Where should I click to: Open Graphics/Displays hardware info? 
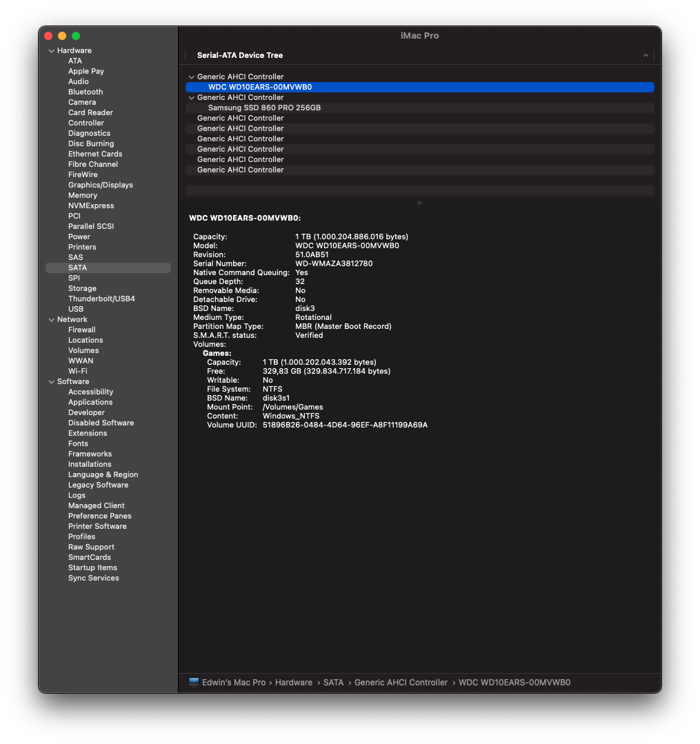pos(101,185)
